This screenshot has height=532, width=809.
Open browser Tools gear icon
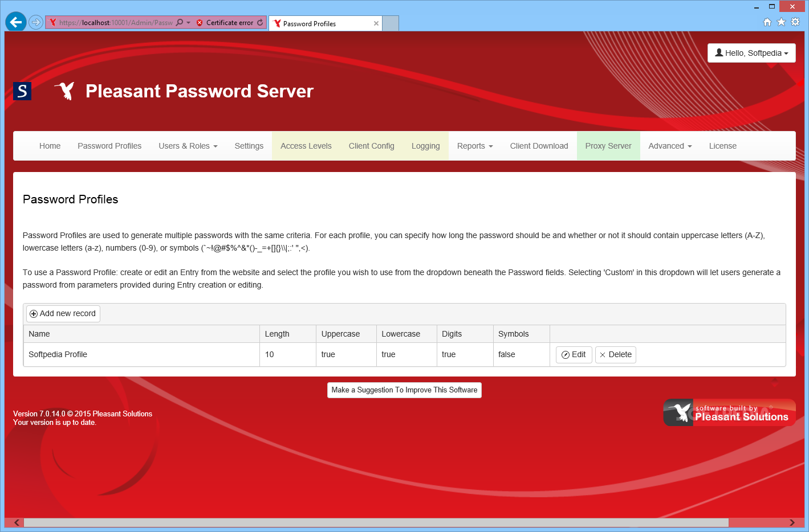[795, 22]
